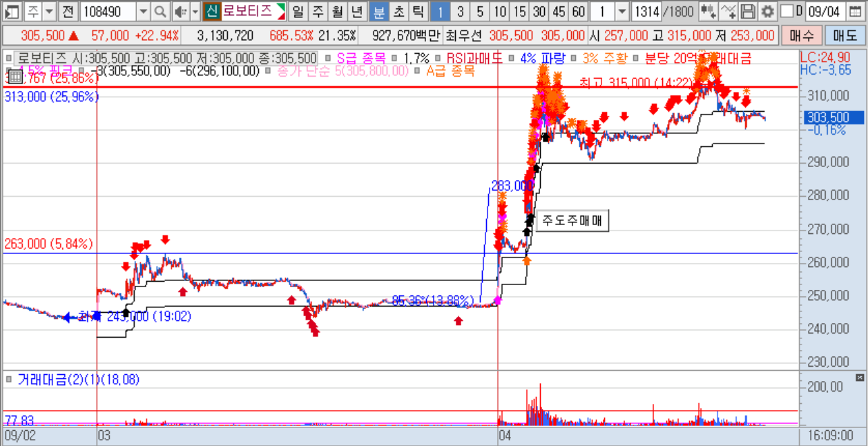
Task: Click the magnifier stock search icon
Action: click(160, 11)
